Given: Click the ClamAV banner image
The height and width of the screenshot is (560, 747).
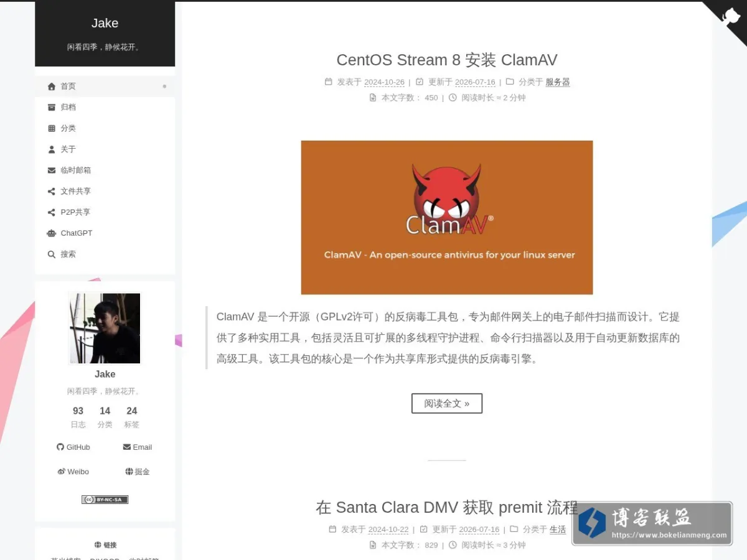Looking at the screenshot, I should tap(447, 217).
